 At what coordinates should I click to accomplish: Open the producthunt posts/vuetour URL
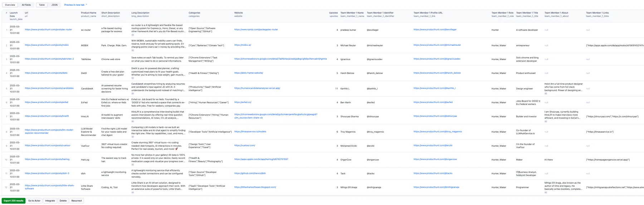[48, 146]
